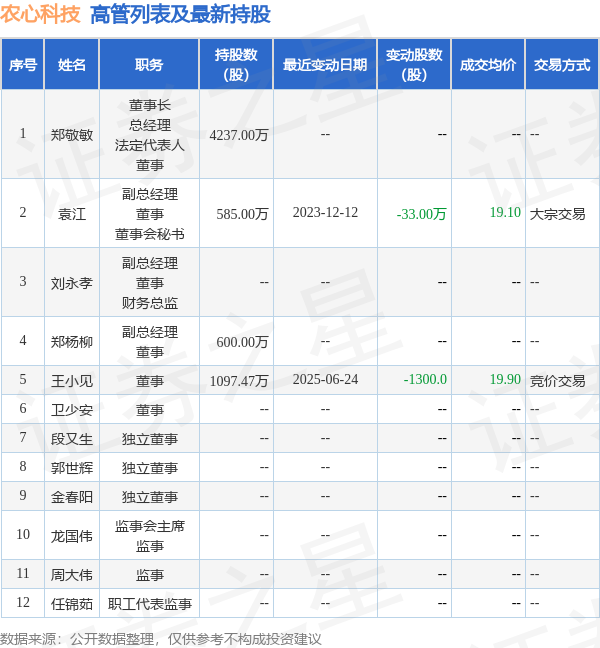This screenshot has height=648, width=600.
Task: Select the 序号 column header
Action: (x=23, y=65)
